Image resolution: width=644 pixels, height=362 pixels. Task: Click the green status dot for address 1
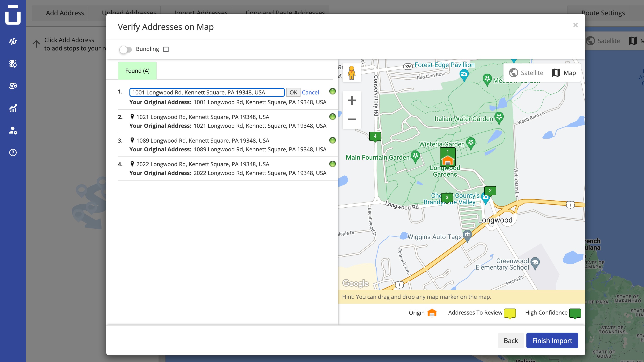pyautogui.click(x=332, y=91)
